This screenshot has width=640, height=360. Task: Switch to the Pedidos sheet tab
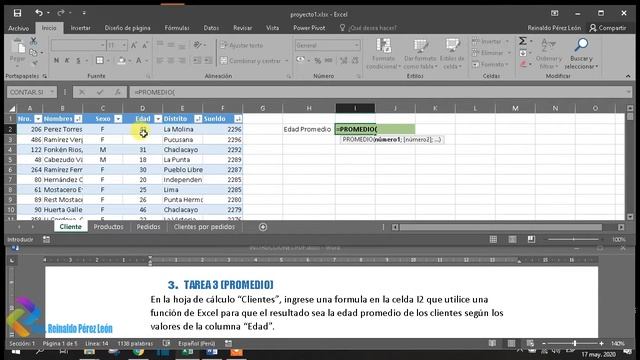point(148,227)
